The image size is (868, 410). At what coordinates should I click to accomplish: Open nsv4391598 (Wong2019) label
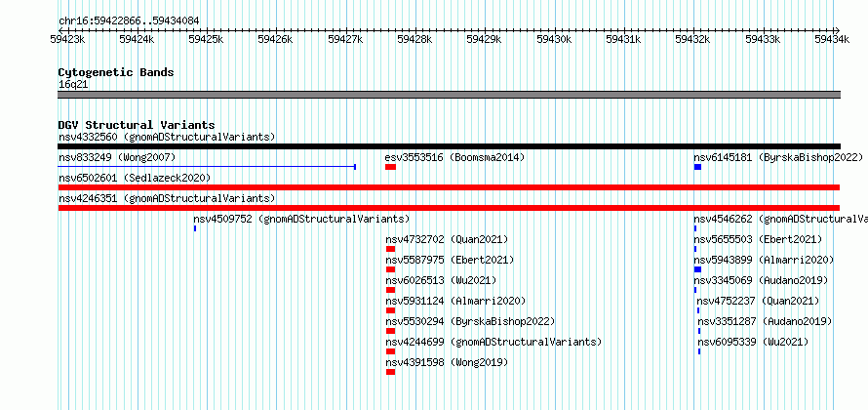tap(447, 362)
